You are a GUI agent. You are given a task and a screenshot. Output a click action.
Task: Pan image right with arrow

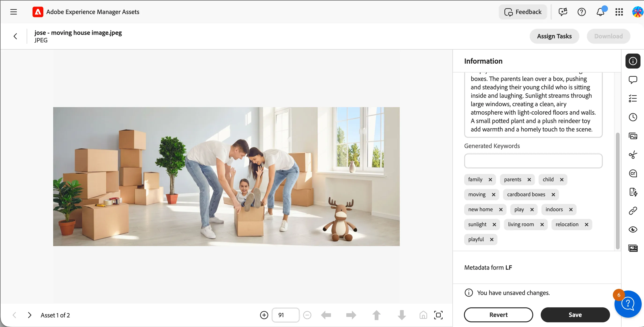[351, 315]
